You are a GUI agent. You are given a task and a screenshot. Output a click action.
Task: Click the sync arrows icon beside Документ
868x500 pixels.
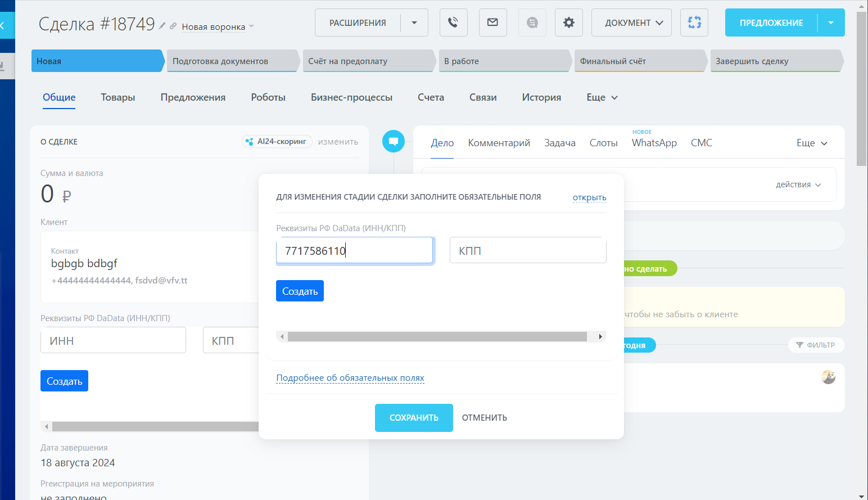[x=694, y=22]
